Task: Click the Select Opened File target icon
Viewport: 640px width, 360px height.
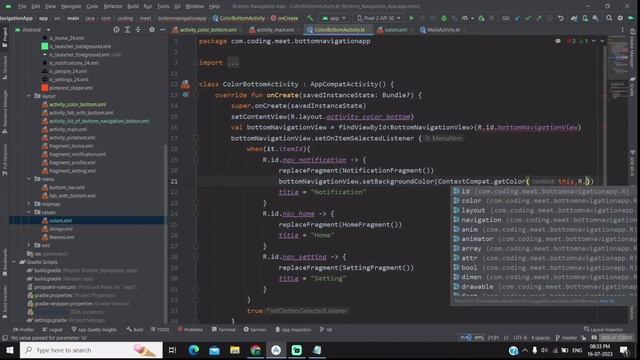Action: click(116, 30)
